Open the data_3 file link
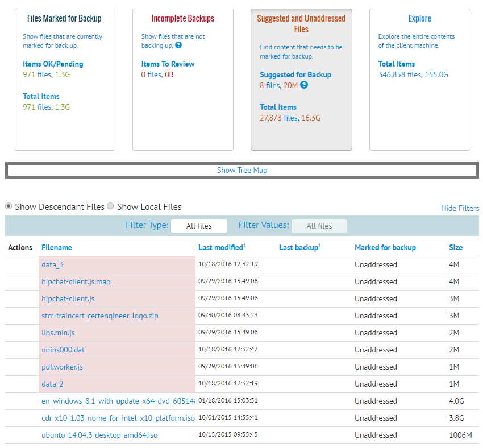 click(52, 264)
